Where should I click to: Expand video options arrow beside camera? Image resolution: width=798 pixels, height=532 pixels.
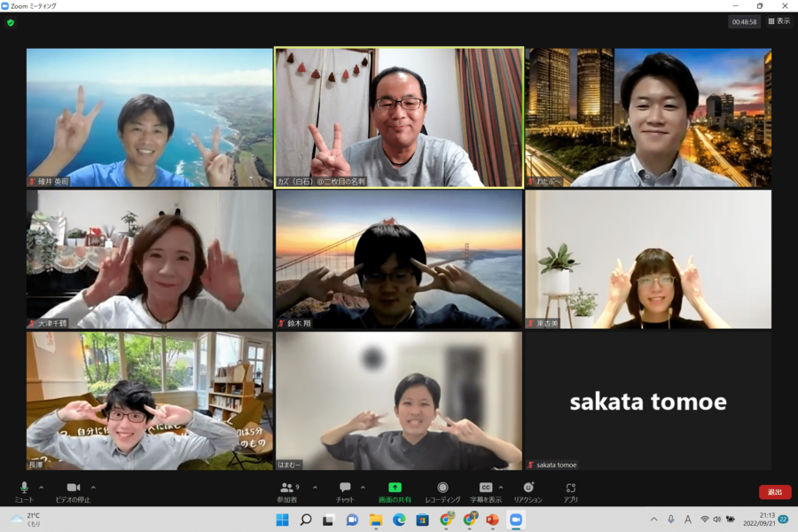click(x=93, y=488)
